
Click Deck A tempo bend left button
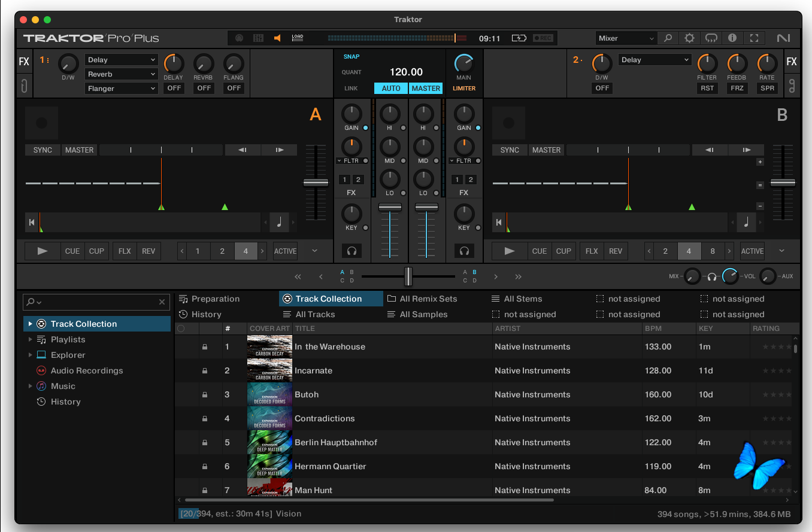(x=243, y=150)
